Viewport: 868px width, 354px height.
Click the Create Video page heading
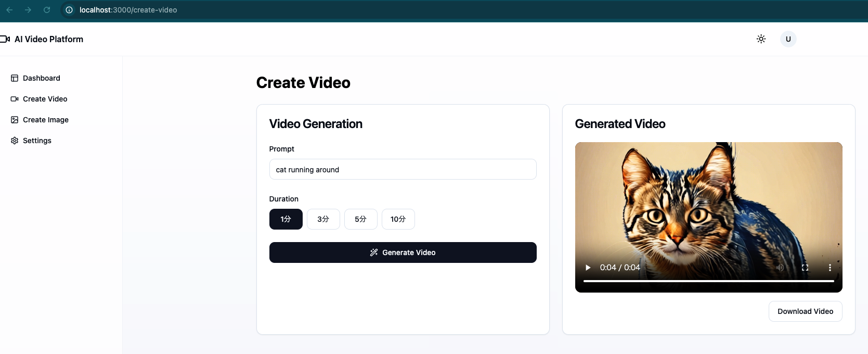click(x=303, y=83)
